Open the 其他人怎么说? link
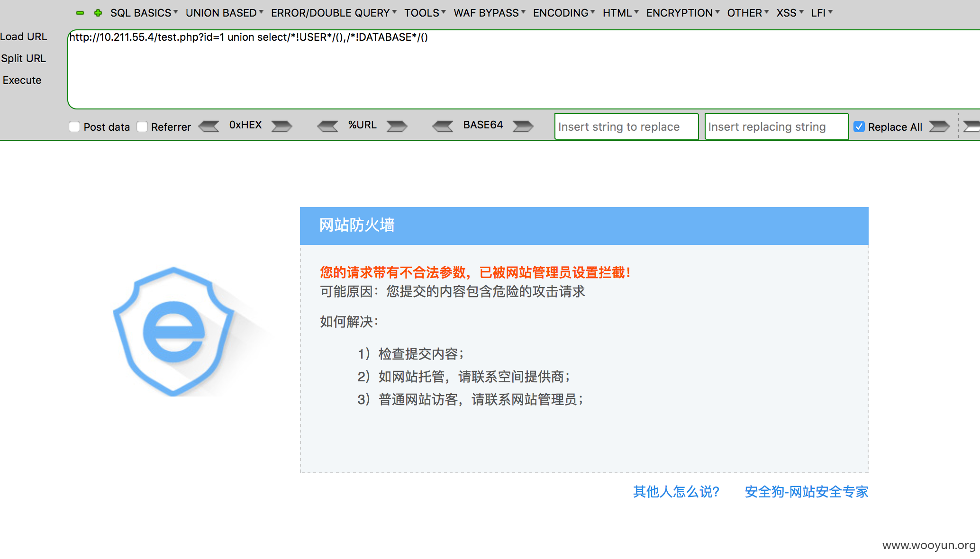This screenshot has width=980, height=559. [676, 492]
